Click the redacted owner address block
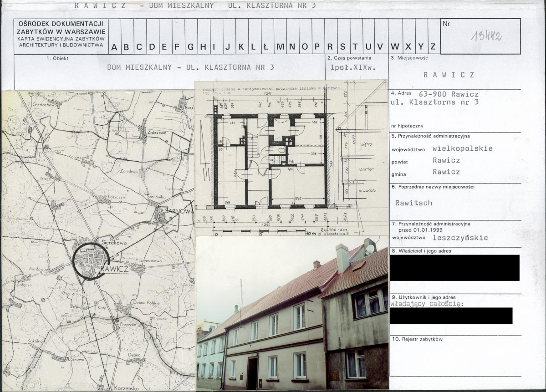This screenshot has width=546, height=392. tap(454, 268)
